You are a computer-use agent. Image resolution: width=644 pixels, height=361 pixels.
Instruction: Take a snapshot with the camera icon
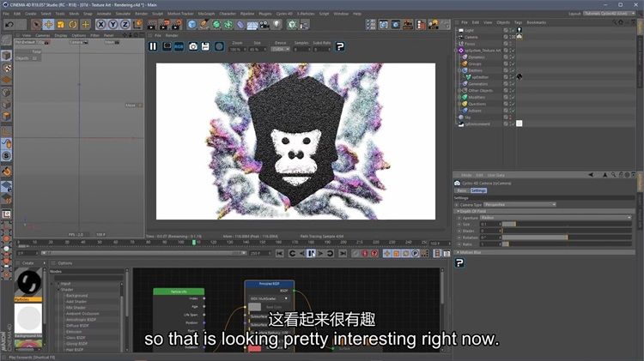(193, 46)
